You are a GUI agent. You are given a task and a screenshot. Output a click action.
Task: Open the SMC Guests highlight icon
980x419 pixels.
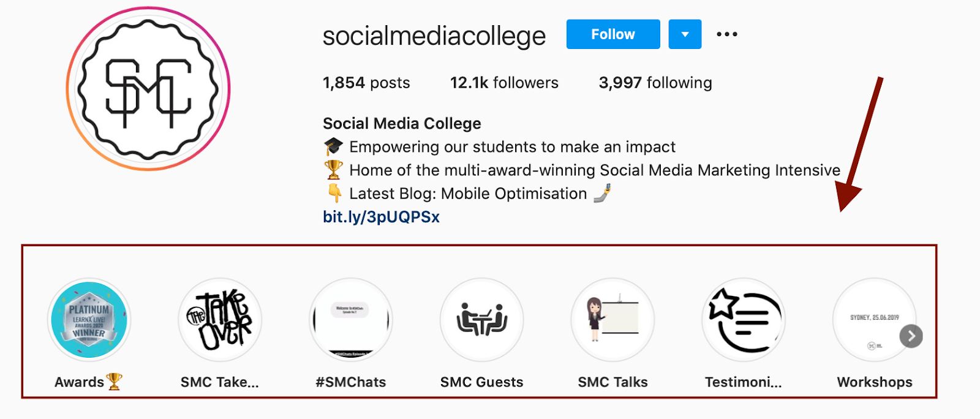(482, 320)
